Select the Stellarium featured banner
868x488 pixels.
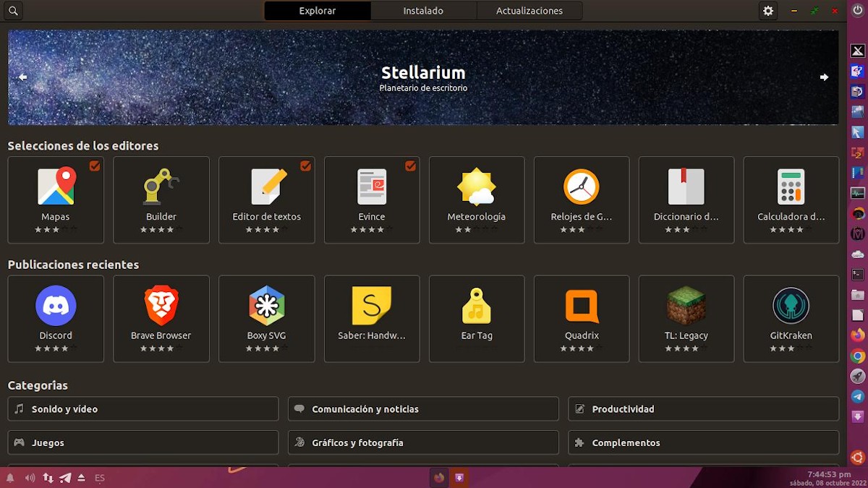click(423, 78)
